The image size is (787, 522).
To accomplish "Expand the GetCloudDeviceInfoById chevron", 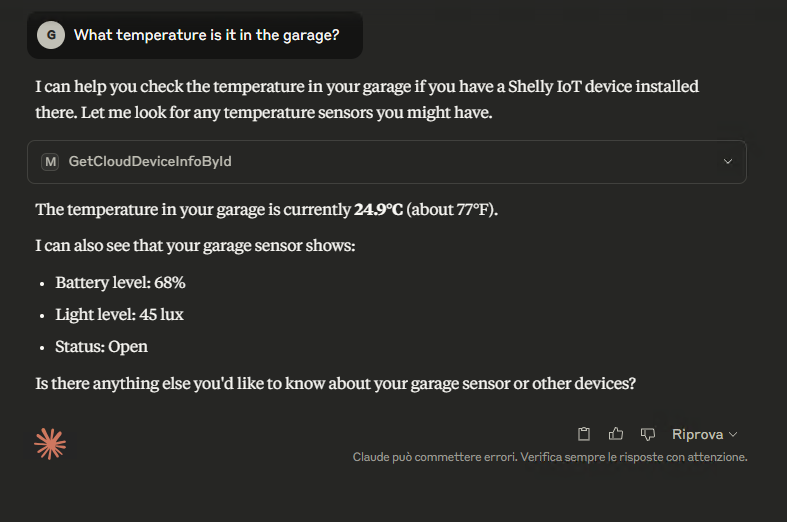I will coord(727,162).
